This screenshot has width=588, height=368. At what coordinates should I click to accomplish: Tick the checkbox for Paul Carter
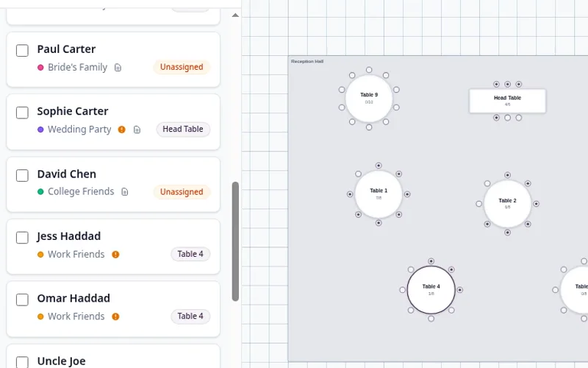[x=22, y=50]
